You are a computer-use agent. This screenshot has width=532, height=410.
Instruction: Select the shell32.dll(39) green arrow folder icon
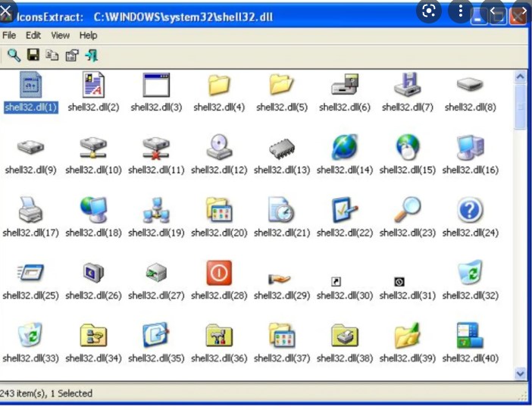(408, 335)
